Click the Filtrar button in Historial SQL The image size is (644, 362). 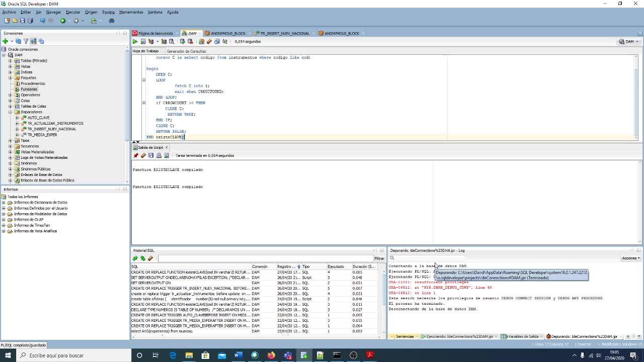(x=378, y=258)
